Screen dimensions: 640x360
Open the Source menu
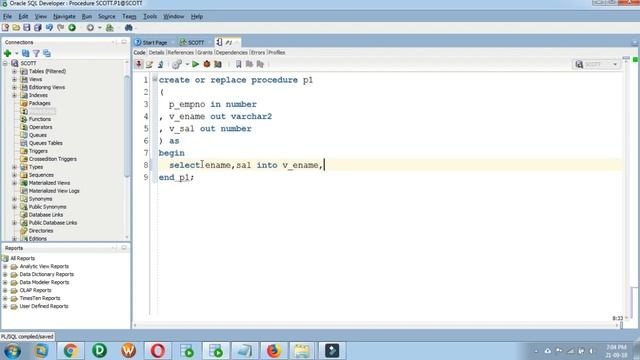coord(107,16)
